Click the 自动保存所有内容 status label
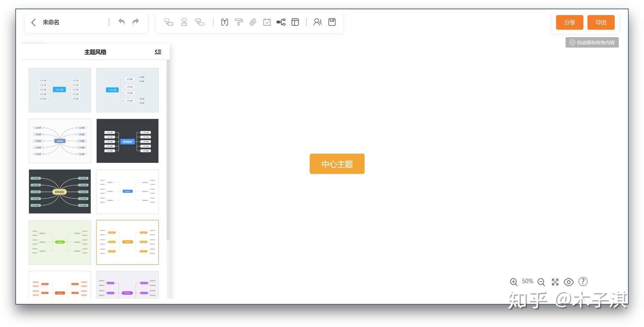The width and height of the screenshot is (644, 327). point(592,43)
